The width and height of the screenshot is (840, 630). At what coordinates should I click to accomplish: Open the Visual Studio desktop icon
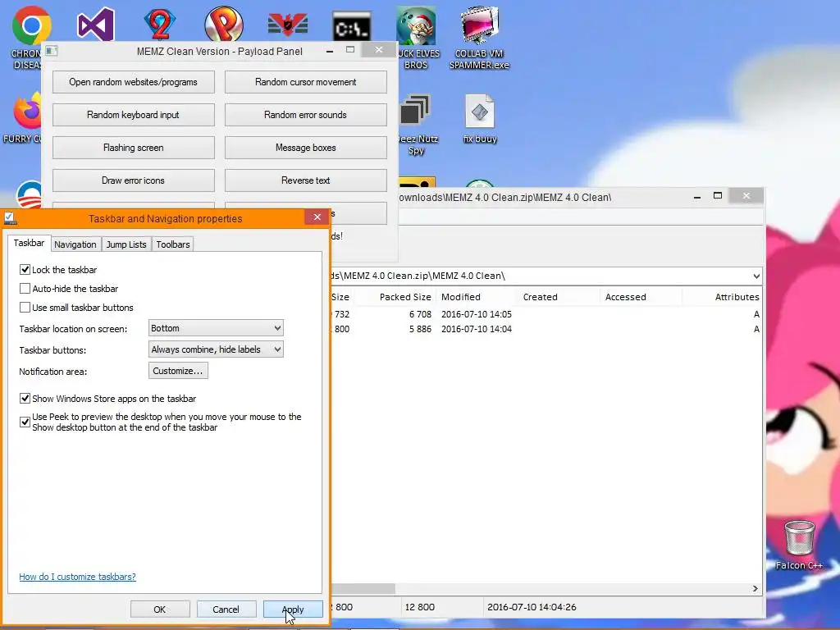[95, 24]
